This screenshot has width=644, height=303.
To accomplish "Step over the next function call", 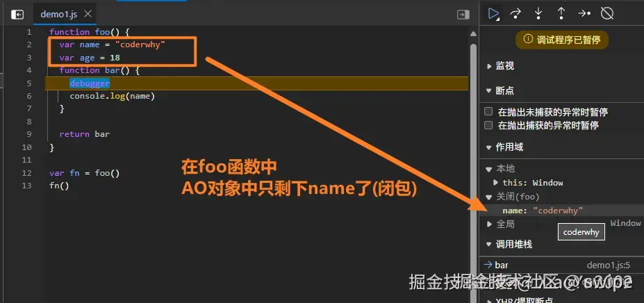I will [515, 14].
